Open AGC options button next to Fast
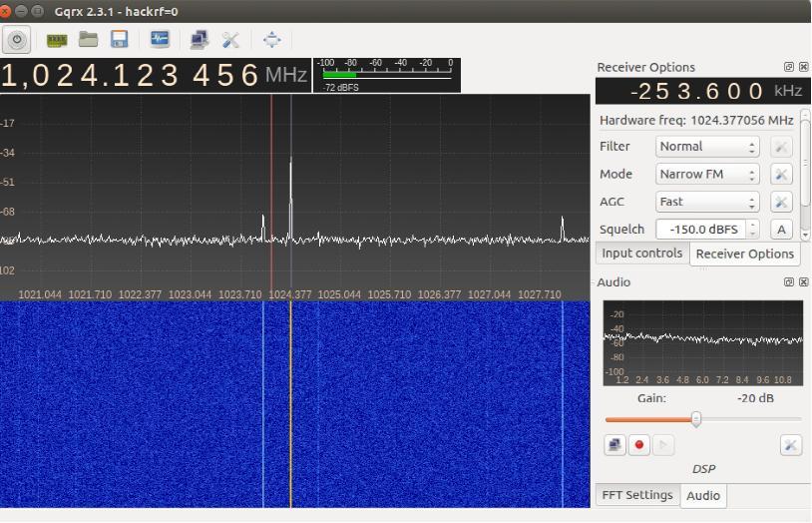 pyautogui.click(x=781, y=202)
